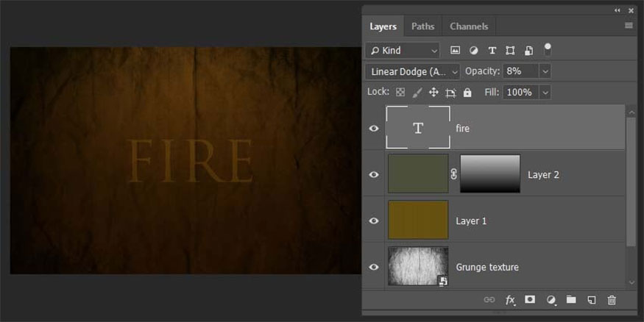Toggle Grunge texture layer visibility
This screenshot has height=322, width=644.
coord(374,267)
